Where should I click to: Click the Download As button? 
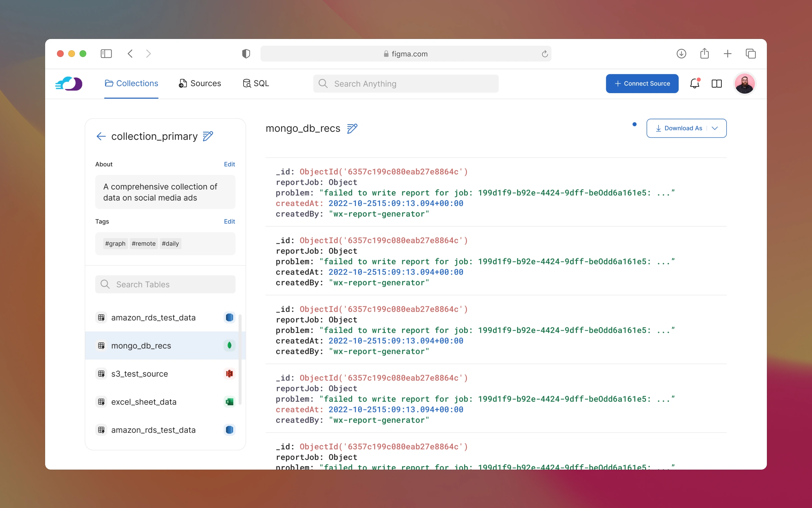coord(687,128)
